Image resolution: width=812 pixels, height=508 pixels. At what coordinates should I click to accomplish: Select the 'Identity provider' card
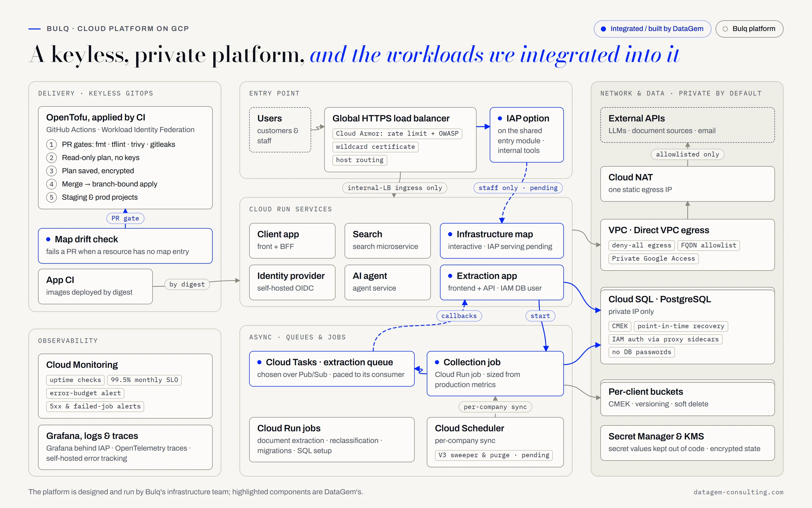(x=292, y=282)
